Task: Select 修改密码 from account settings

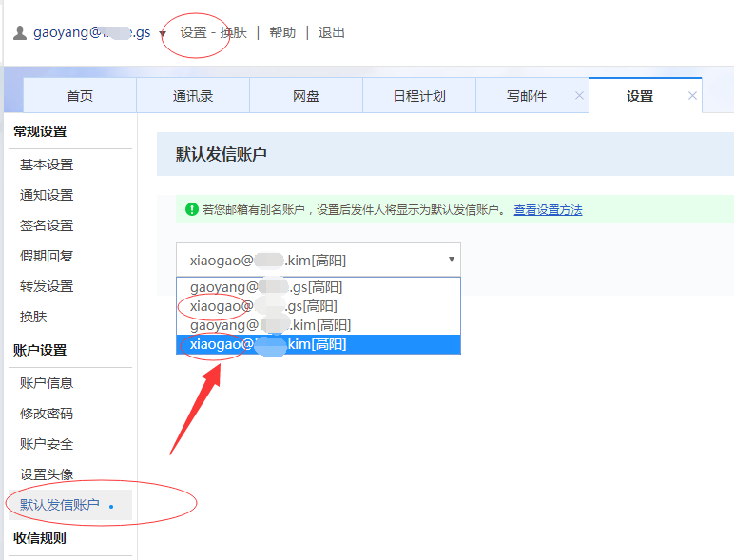Action: pyautogui.click(x=47, y=414)
